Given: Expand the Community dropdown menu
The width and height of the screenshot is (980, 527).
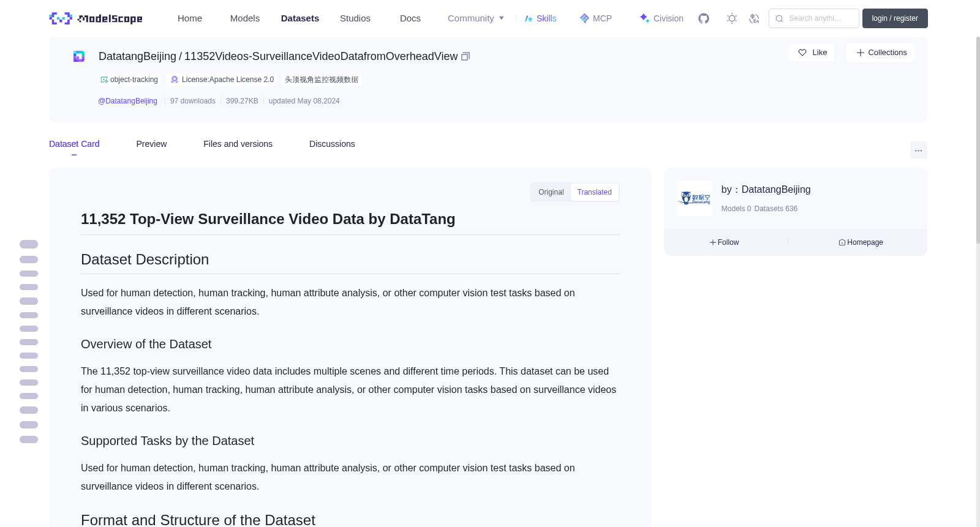Looking at the screenshot, I should (476, 18).
